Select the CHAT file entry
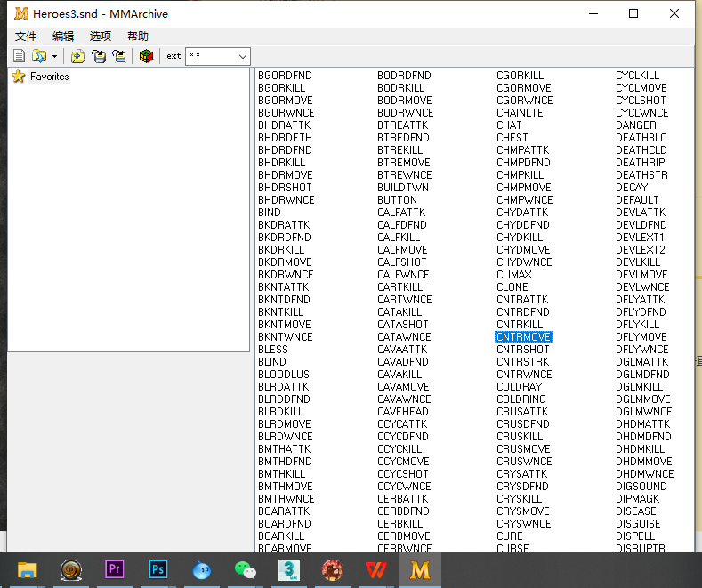This screenshot has height=588, width=702. (x=509, y=125)
